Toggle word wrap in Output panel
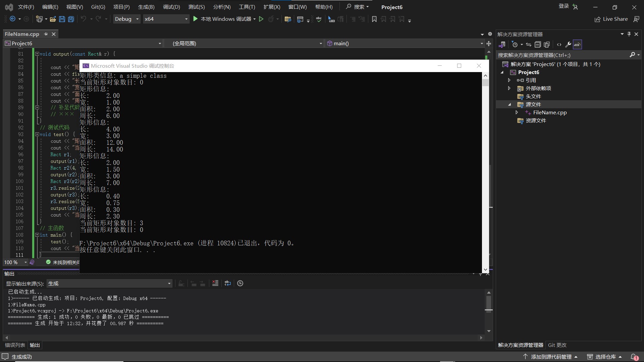 228,283
